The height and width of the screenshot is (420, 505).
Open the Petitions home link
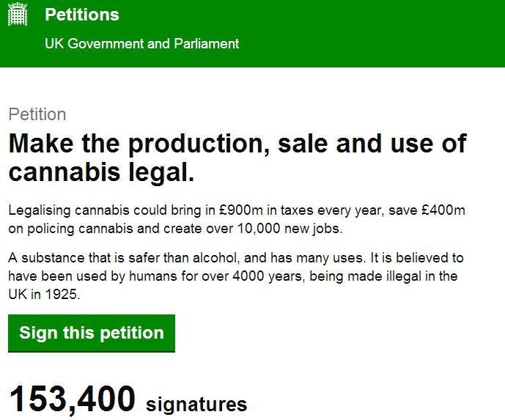coord(82,15)
